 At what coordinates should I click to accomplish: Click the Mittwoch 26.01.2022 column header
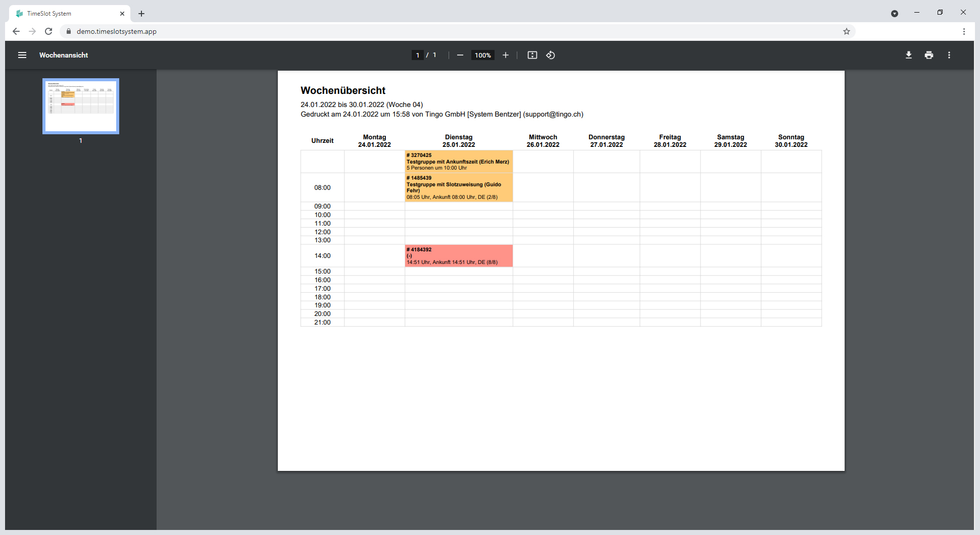tap(543, 141)
